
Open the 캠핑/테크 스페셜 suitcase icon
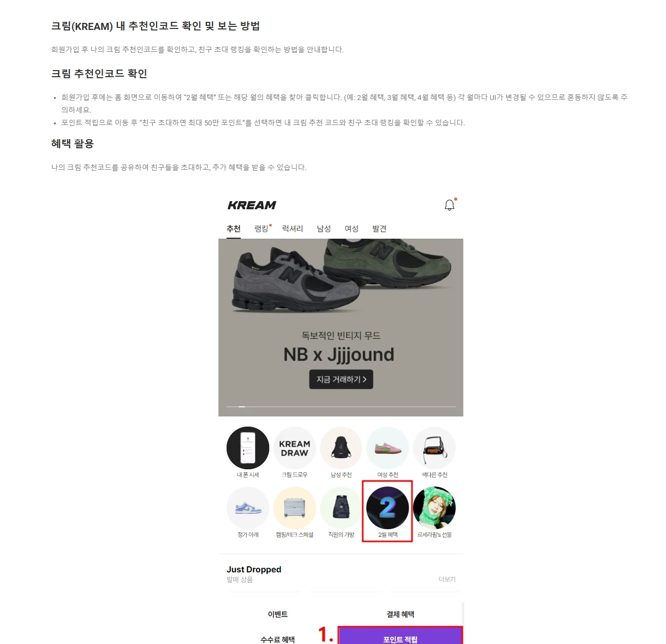(x=295, y=508)
